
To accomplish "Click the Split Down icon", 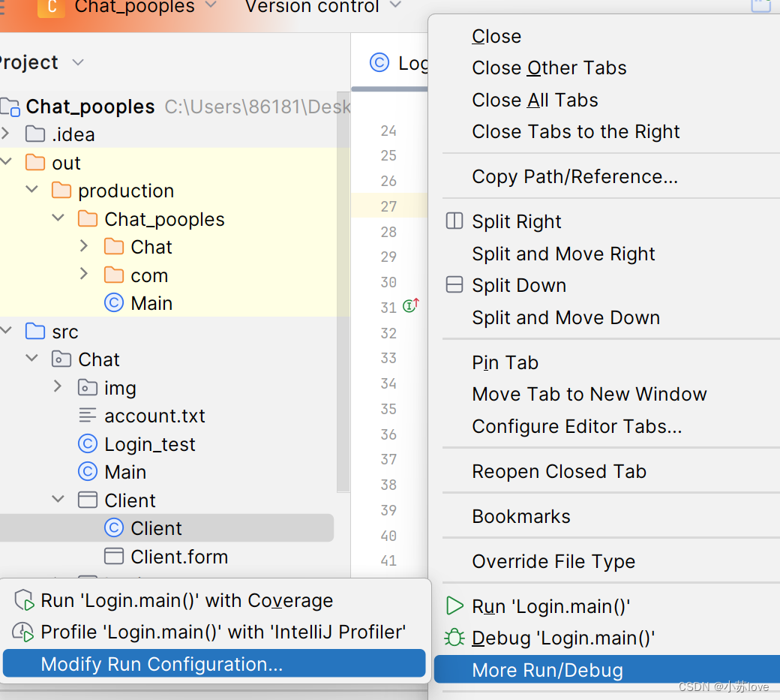I will [454, 284].
